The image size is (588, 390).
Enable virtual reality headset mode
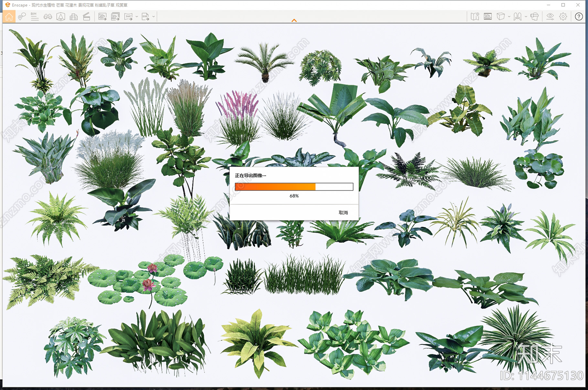point(534,17)
